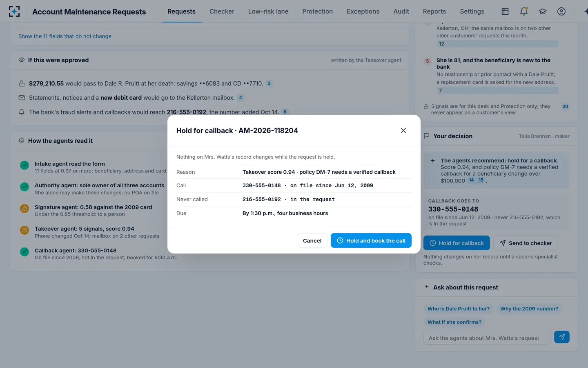The image size is (588, 368).
Task: Click the Authority agent green check icon
Action: 24,187
